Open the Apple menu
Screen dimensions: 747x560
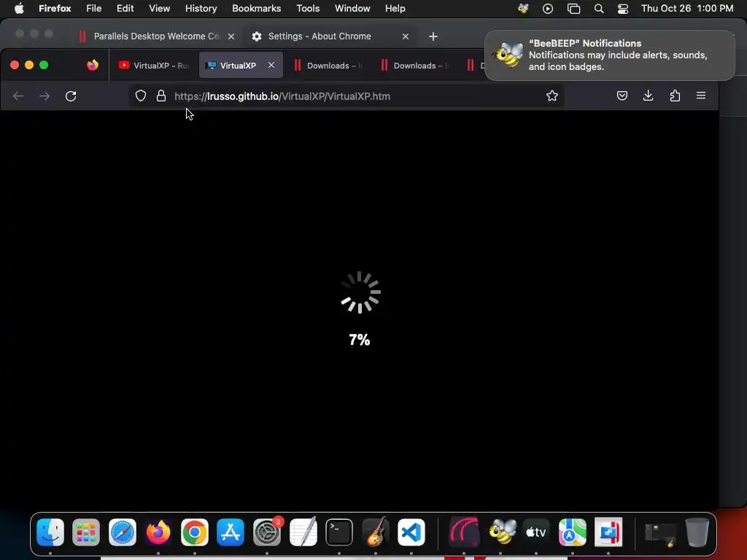(x=19, y=9)
